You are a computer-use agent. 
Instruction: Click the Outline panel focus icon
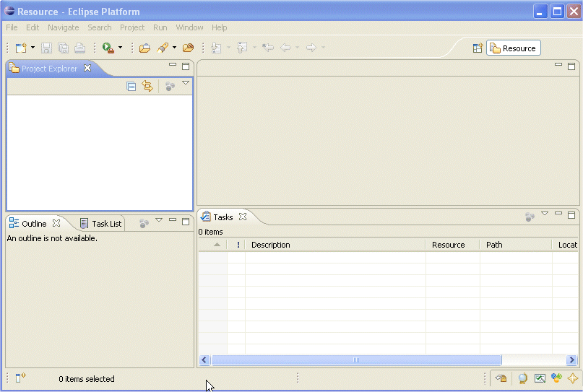pyautogui.click(x=144, y=223)
